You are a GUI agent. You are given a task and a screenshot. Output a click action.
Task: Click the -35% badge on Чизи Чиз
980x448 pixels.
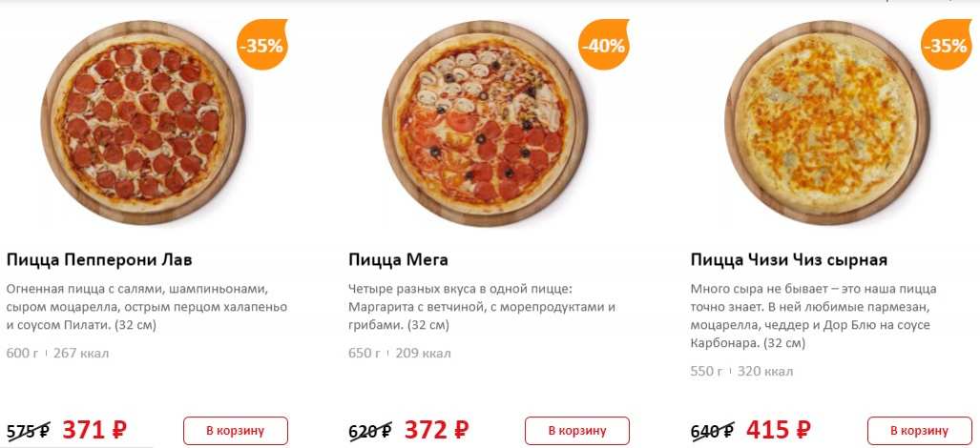[946, 45]
